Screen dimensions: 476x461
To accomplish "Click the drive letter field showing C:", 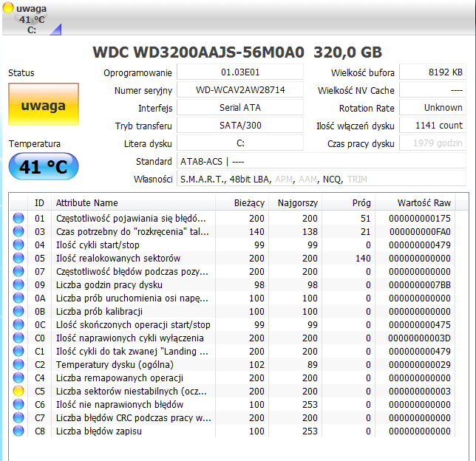I will coord(240,143).
